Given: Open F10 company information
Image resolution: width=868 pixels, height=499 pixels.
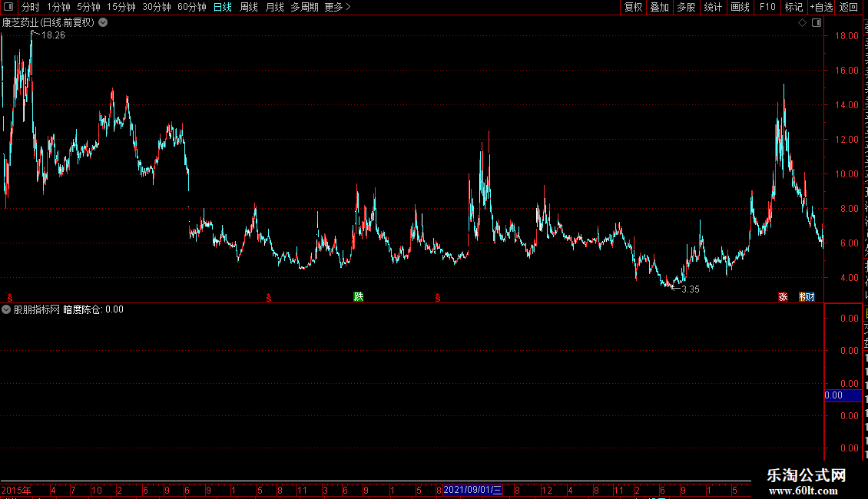Looking at the screenshot, I should [x=767, y=7].
